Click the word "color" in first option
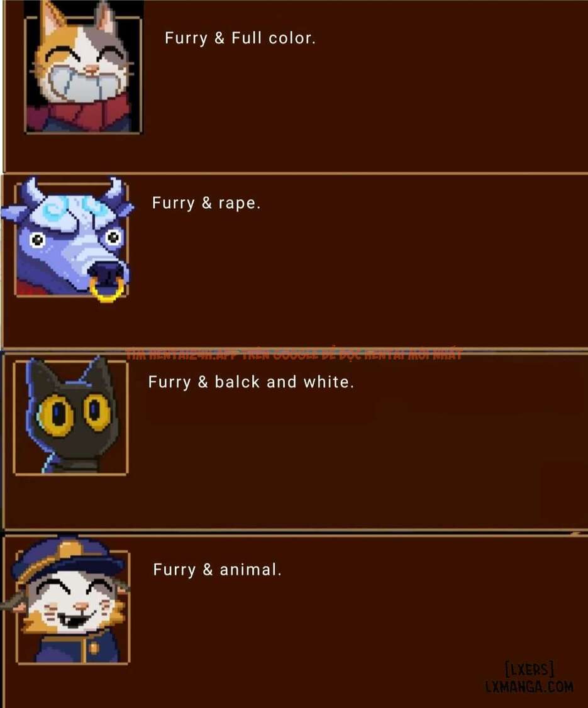Viewport: 588px width, 708px height. 289,38
